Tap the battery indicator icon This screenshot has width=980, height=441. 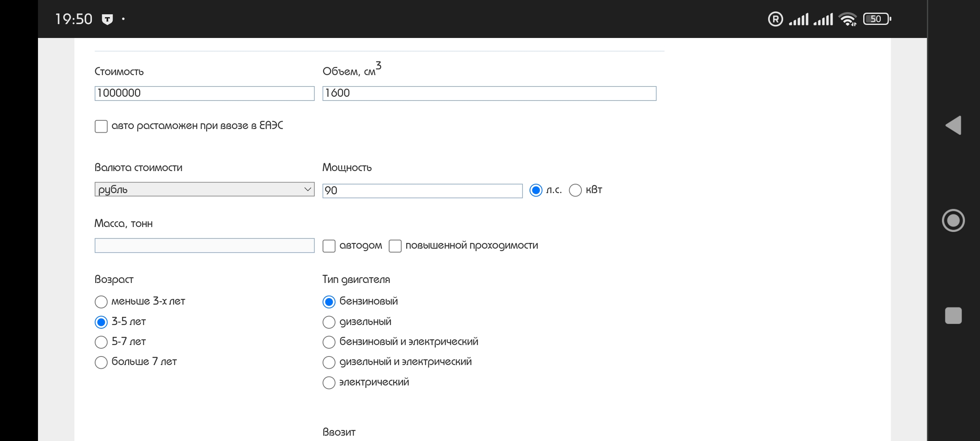click(876, 19)
